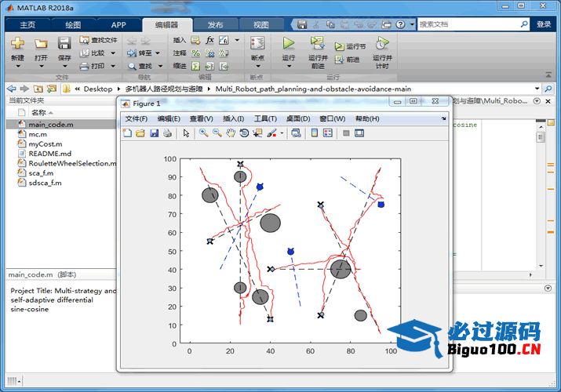This screenshot has height=392, width=561.
Task: Toggle the Zoom In magnifier tool
Action: [203, 133]
